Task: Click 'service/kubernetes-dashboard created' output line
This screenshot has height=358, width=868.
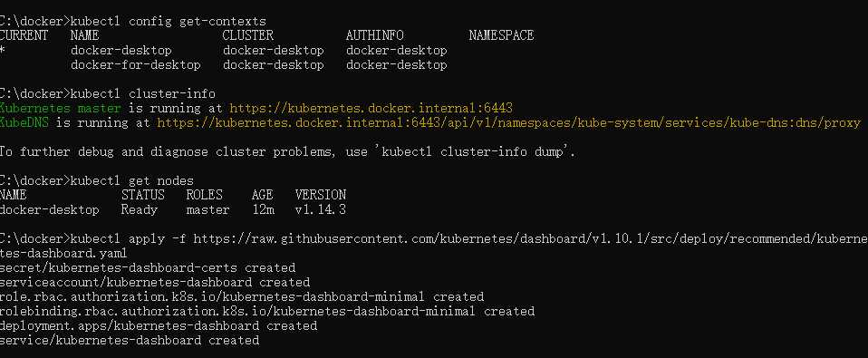Action: [130, 340]
